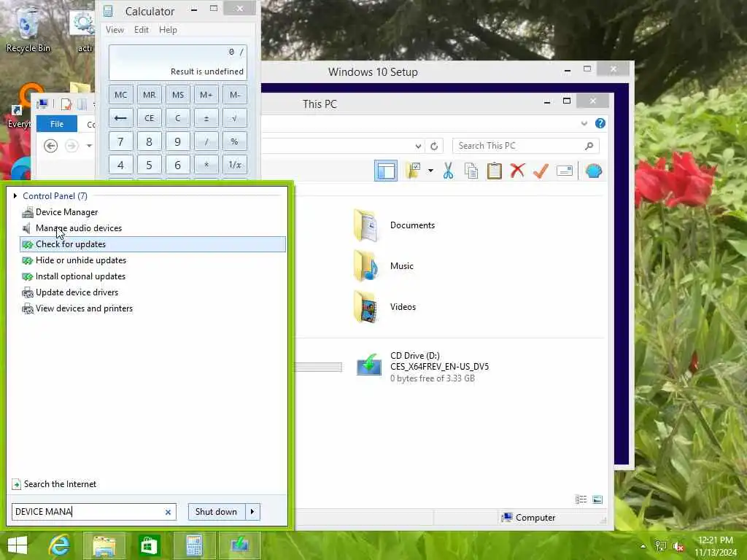The image size is (747, 560).
Task: Open Device Manager search result
Action: point(152,212)
